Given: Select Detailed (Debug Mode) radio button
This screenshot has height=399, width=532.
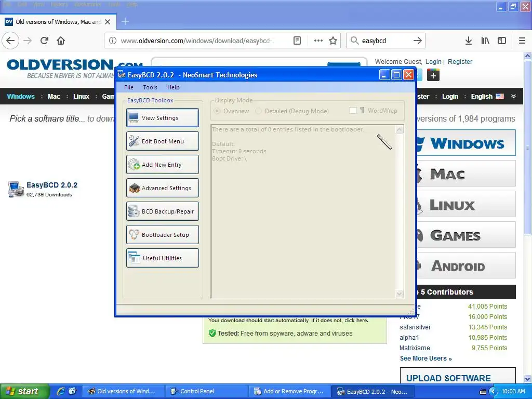Looking at the screenshot, I should coord(259,111).
